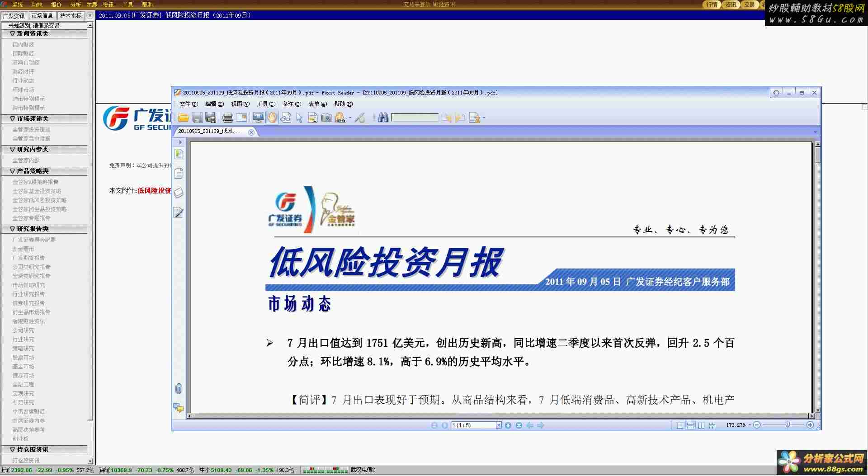
Task: Zoom out with the minus button
Action: pos(757,425)
